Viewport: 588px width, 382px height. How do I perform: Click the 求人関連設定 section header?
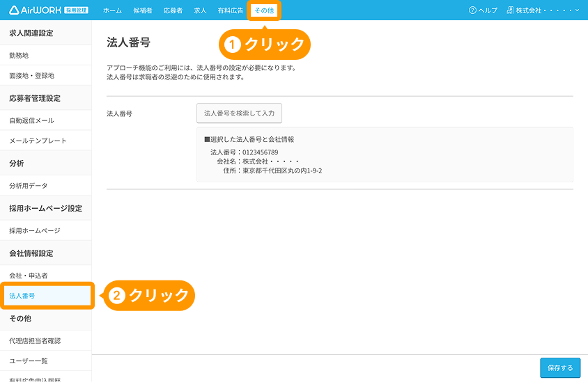[x=31, y=33]
